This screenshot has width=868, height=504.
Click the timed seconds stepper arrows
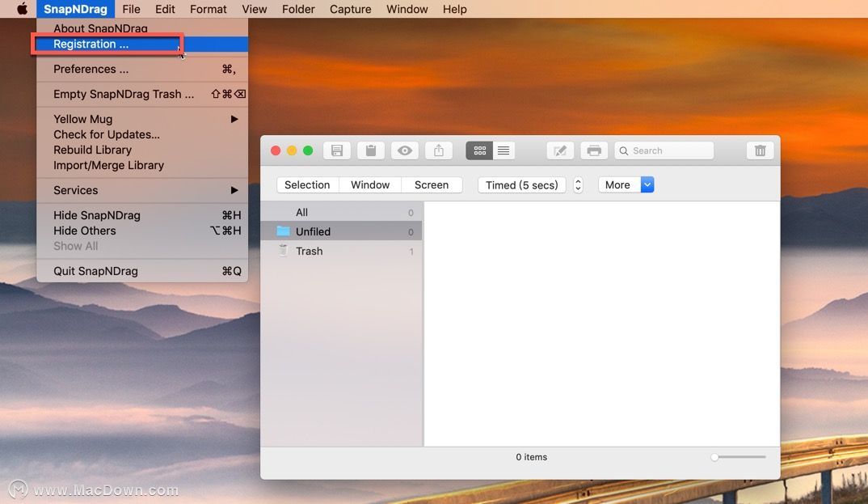tap(578, 185)
